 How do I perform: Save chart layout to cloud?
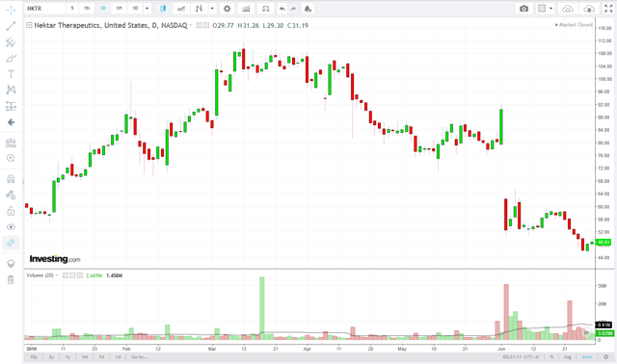(589, 9)
